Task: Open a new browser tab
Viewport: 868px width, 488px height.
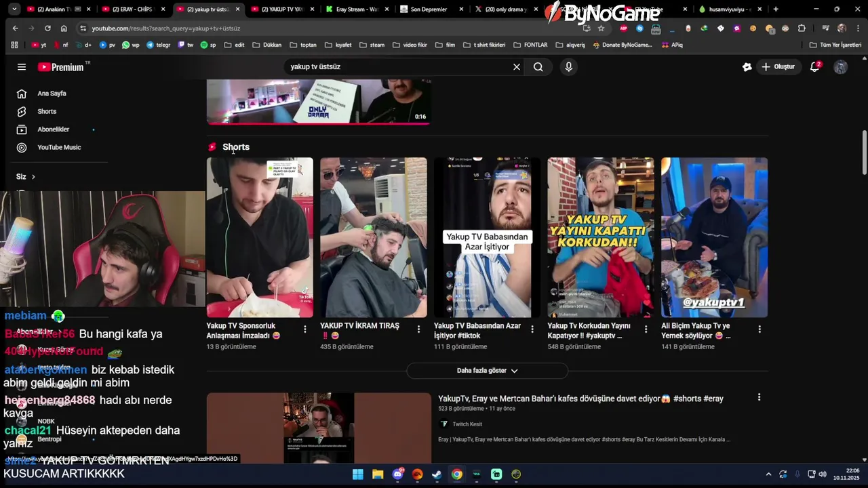Action: 776,9
